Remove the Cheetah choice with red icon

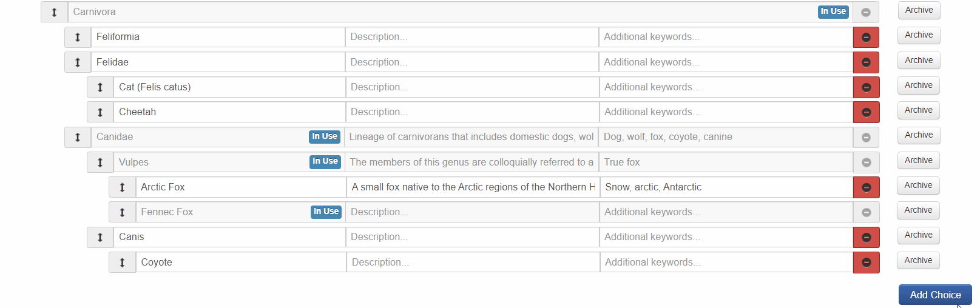(866, 112)
